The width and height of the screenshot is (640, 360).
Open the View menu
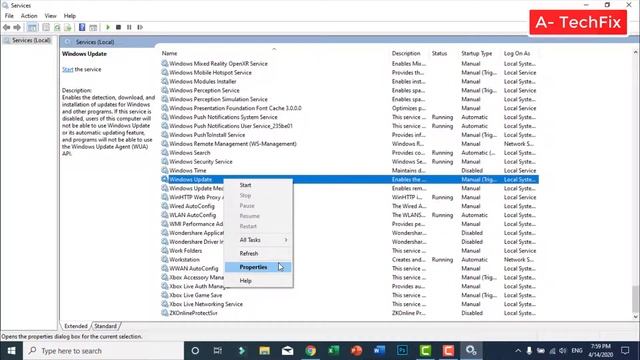[x=51, y=16]
